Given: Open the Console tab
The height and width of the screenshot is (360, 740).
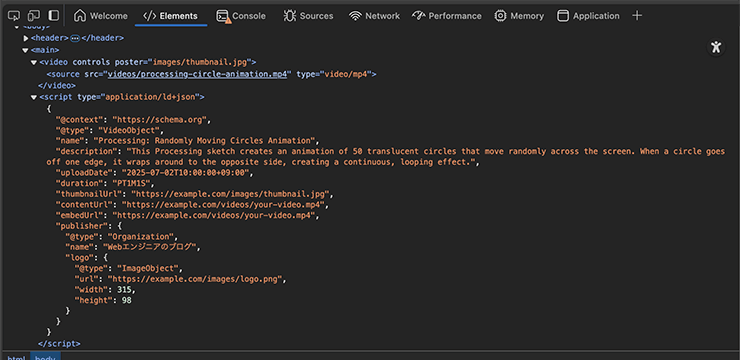Looking at the screenshot, I should [x=241, y=16].
